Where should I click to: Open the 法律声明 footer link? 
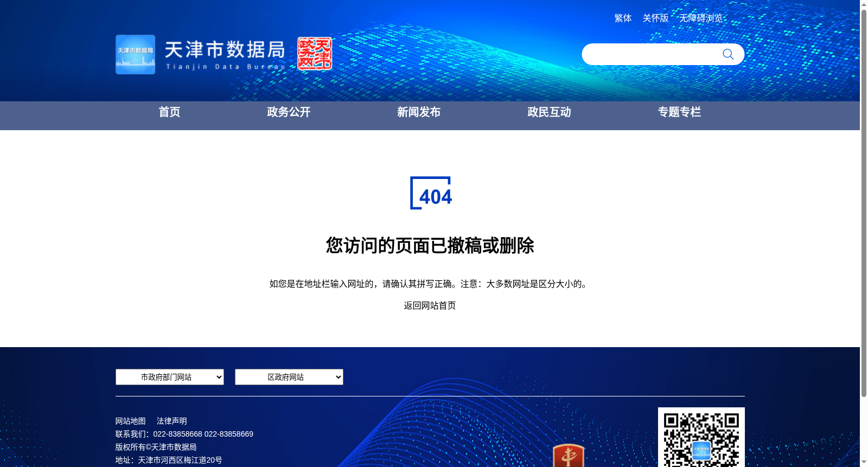tap(171, 421)
